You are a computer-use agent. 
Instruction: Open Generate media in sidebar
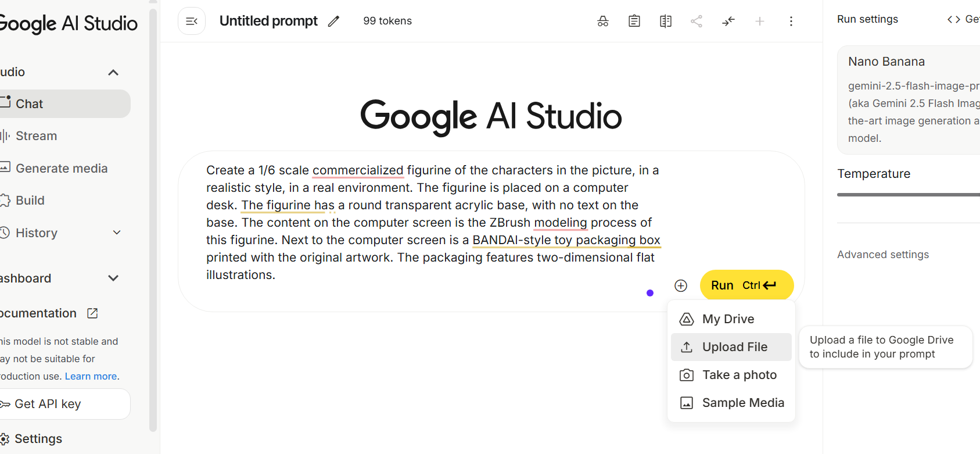tap(61, 169)
